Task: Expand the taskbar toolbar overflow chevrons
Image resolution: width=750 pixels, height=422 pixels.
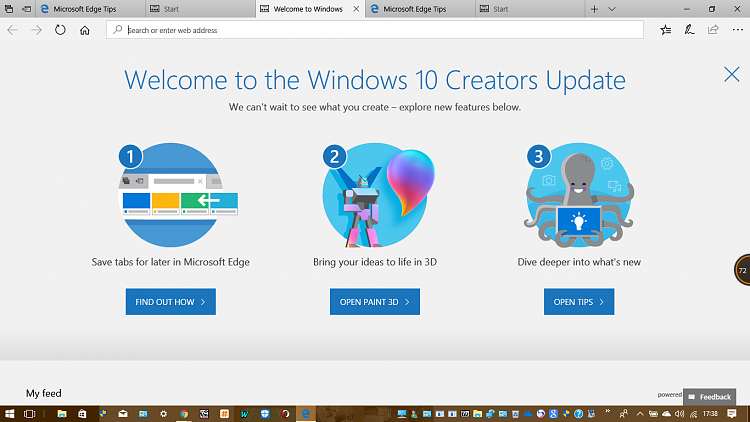Action: [x=607, y=411]
